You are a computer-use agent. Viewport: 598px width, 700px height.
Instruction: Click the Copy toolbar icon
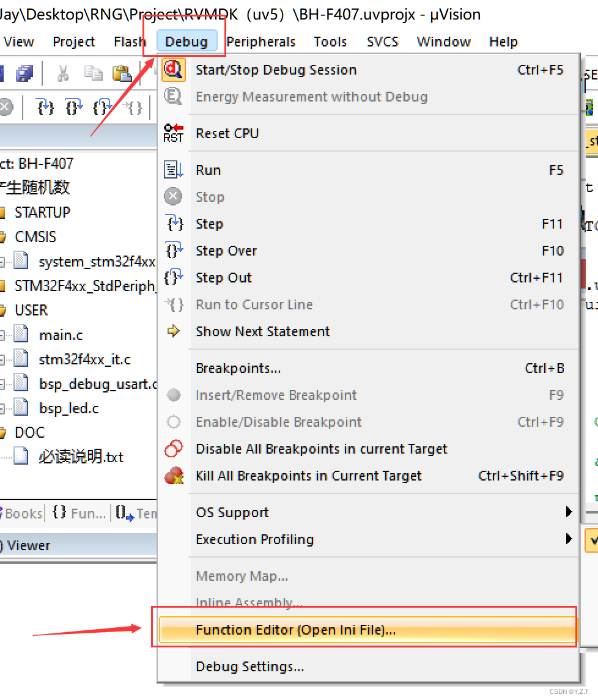coord(94,73)
